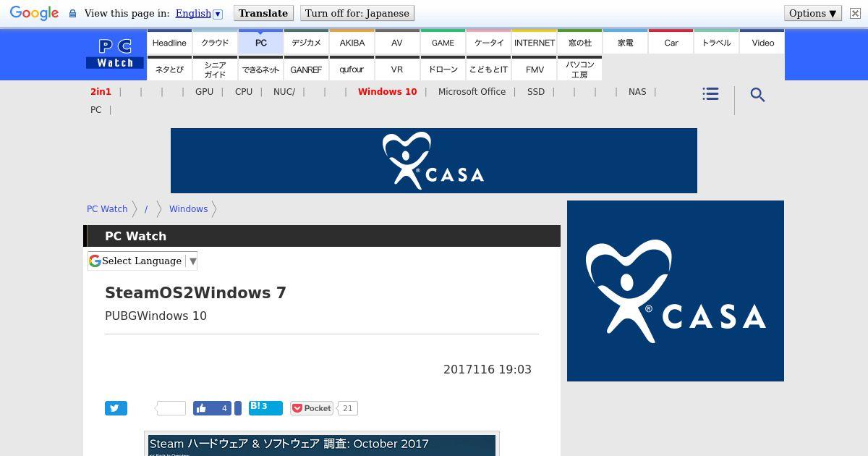Open the VR navigation tab
This screenshot has height=456, width=868.
397,69
